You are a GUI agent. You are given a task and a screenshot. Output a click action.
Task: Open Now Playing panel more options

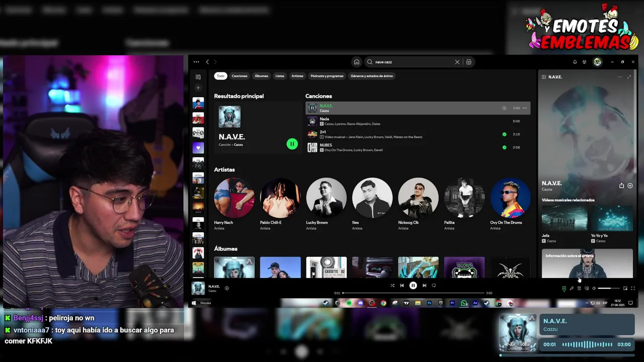[619, 77]
